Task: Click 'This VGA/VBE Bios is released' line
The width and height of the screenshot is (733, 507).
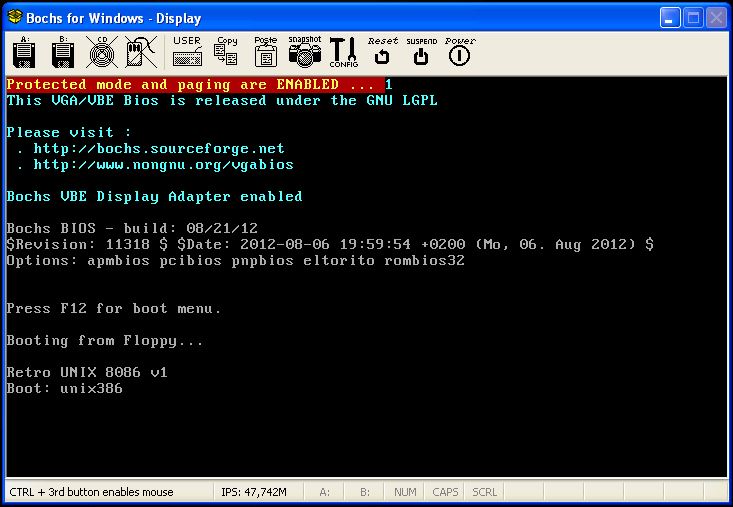Action: [222, 100]
